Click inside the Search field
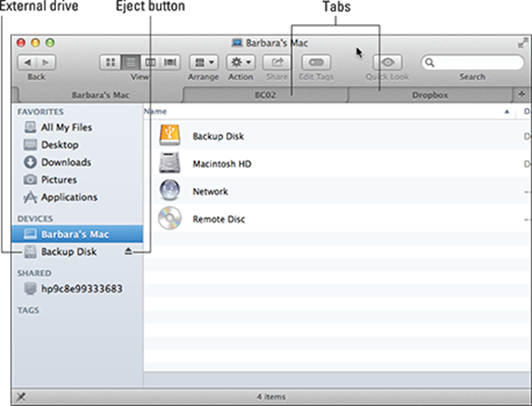Viewport: 532px width, 406px height. coord(472,62)
